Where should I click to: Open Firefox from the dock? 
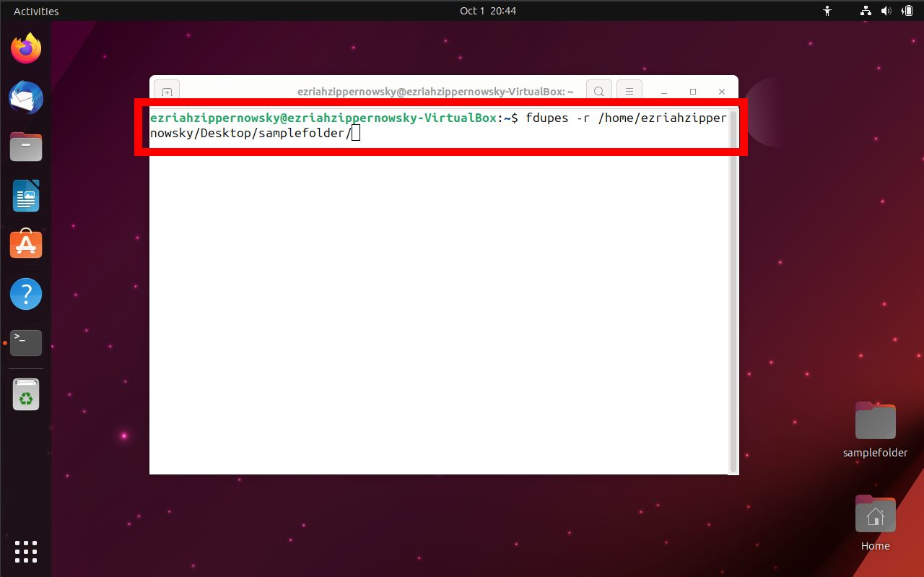coord(26,48)
